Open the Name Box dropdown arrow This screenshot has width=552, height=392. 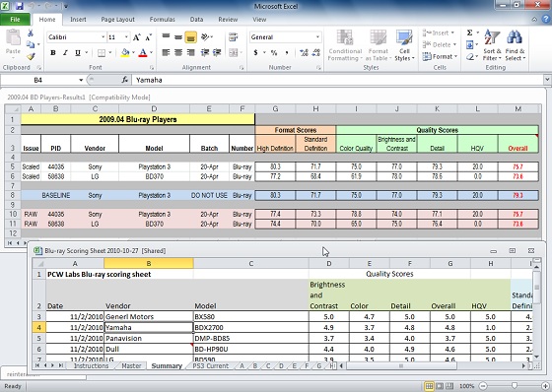81,80
